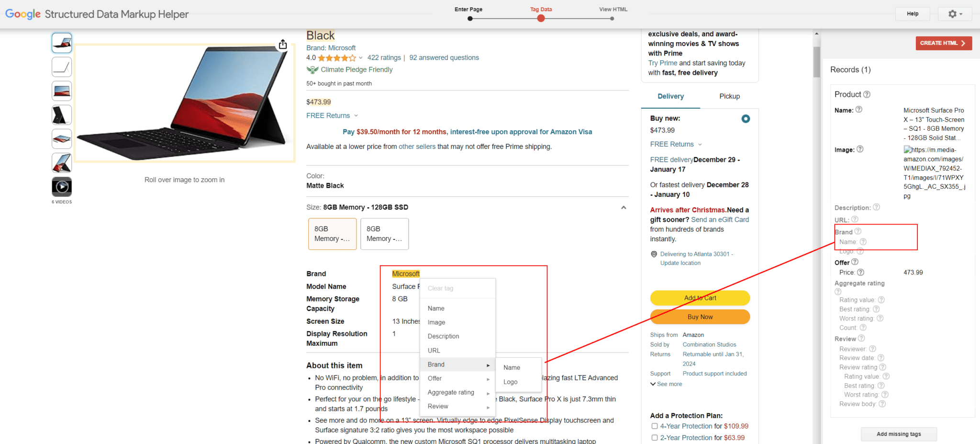The image size is (980, 444).
Task: Click the View HTML step on progress bar
Action: point(612,18)
